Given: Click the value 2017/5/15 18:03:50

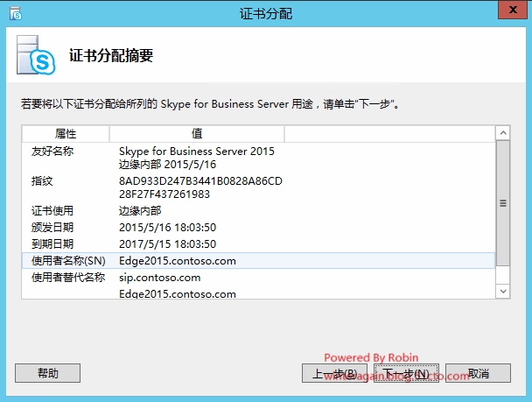Looking at the screenshot, I should [x=168, y=243].
